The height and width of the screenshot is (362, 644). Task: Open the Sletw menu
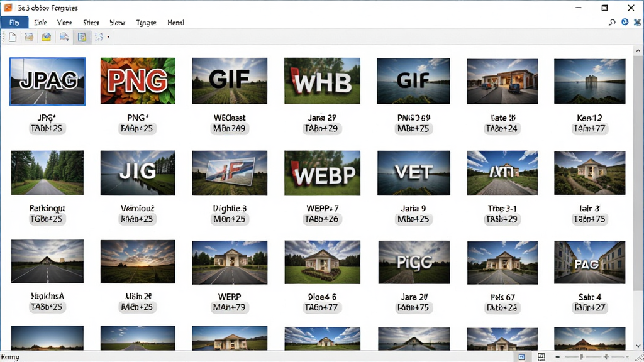coord(118,23)
